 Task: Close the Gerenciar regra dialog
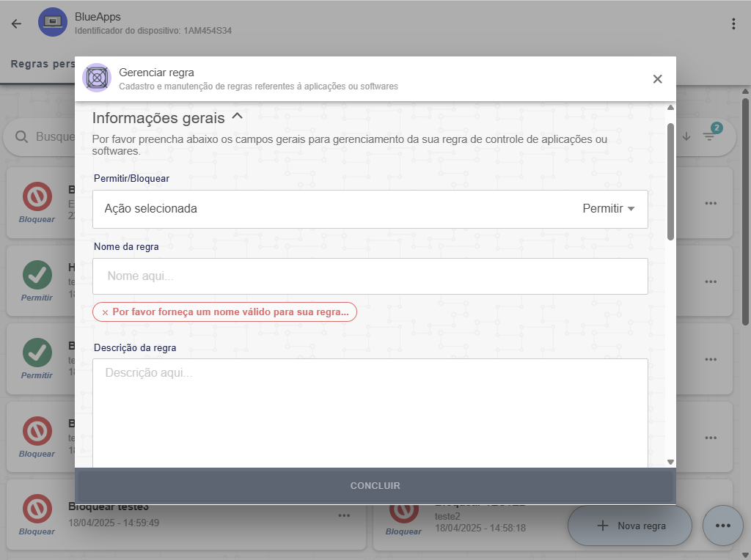(x=657, y=79)
